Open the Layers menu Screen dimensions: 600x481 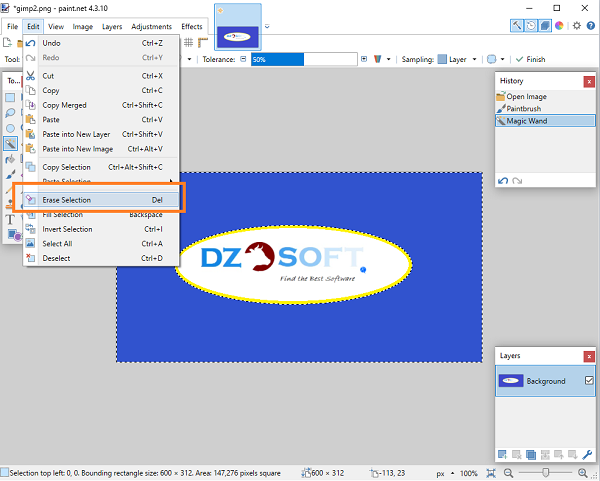tap(112, 26)
